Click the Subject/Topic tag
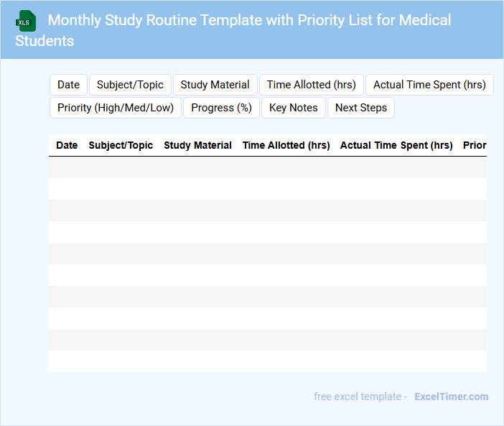The image size is (504, 426). click(130, 85)
